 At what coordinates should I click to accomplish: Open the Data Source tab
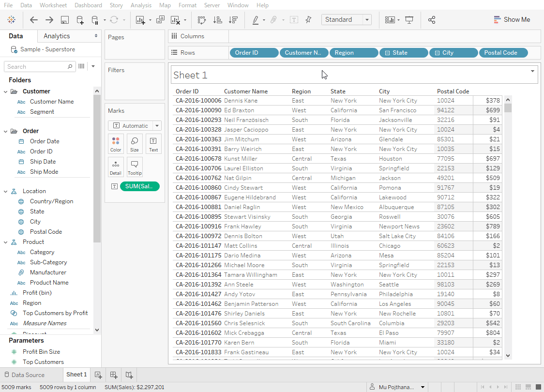coord(24,375)
